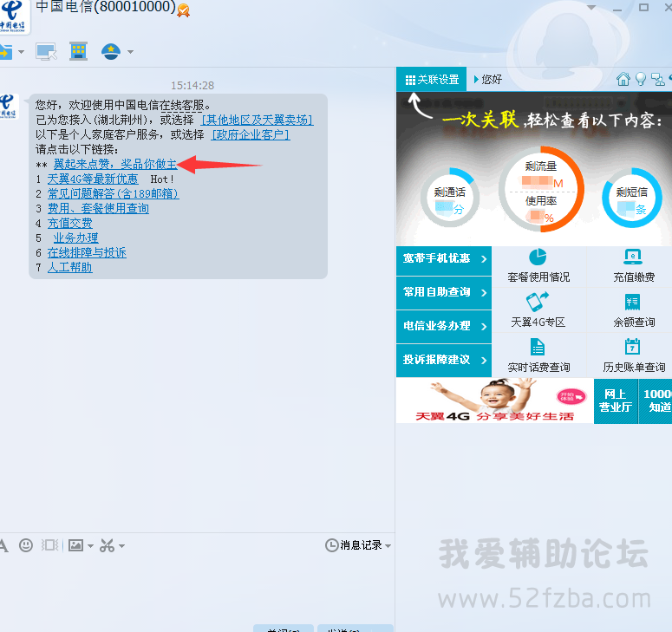Click the network computers icon in panel header

click(657, 79)
